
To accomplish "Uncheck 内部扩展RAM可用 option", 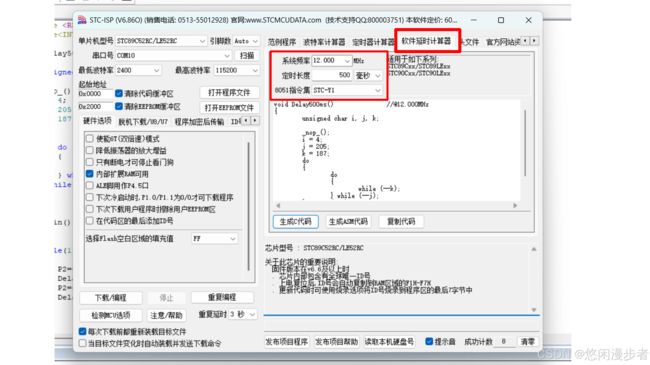I will tap(90, 173).
